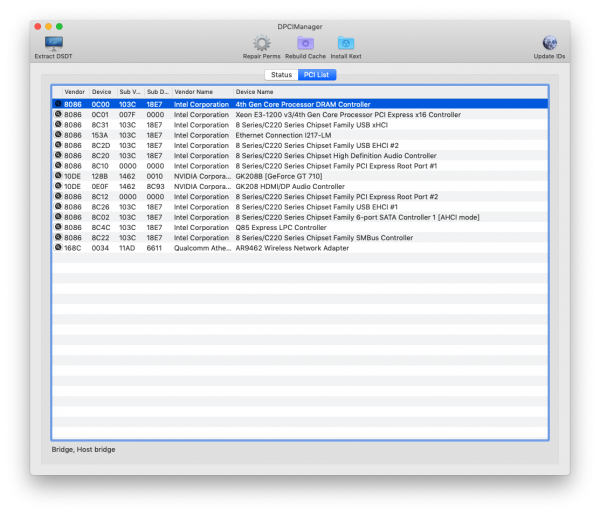Run Repair Perms from the toolbar
The image size is (600, 515).
[261, 43]
